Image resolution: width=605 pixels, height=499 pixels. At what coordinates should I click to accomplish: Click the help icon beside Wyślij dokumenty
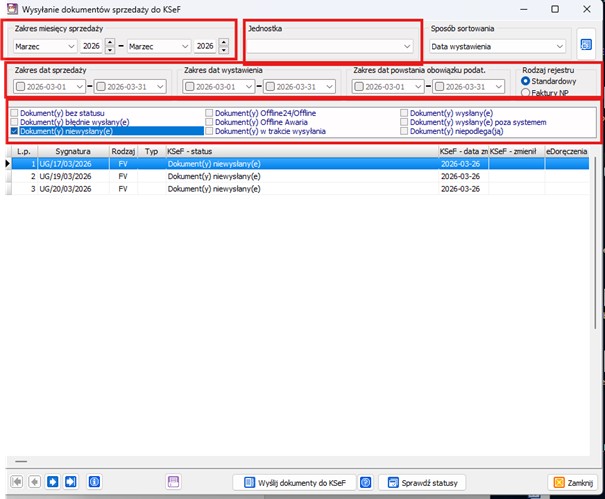pos(366,482)
